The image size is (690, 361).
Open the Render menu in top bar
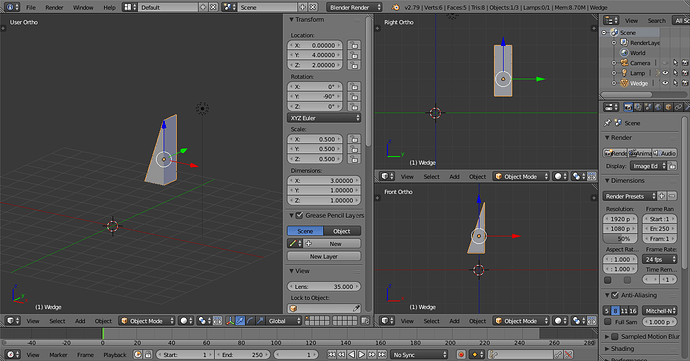[54, 7]
